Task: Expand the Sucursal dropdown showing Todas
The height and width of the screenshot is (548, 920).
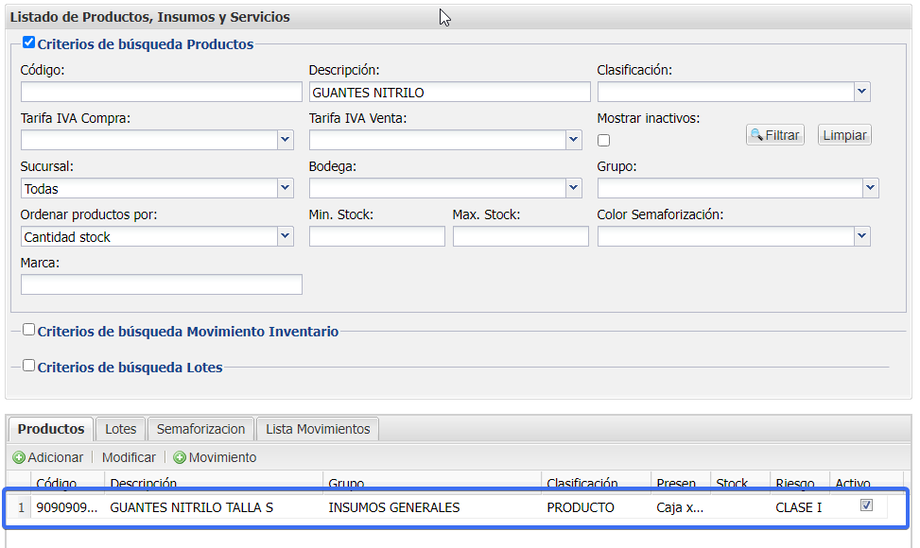Action: 285,188
